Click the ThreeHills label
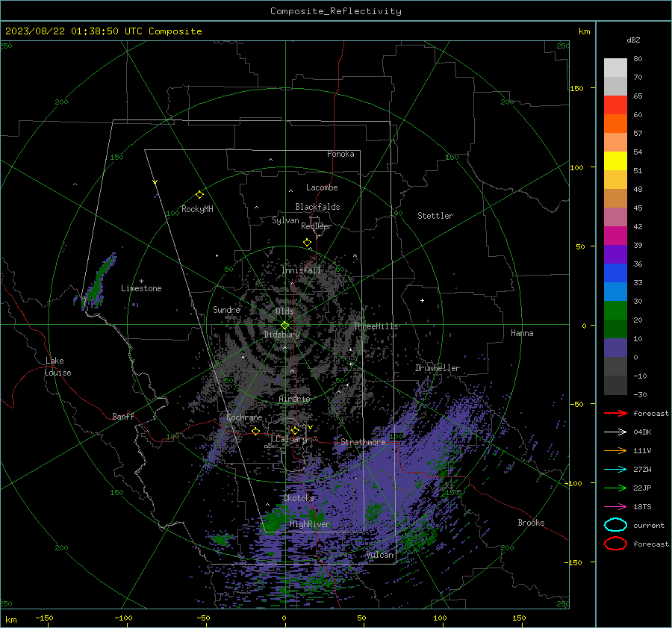The width and height of the screenshot is (672, 628). click(376, 326)
